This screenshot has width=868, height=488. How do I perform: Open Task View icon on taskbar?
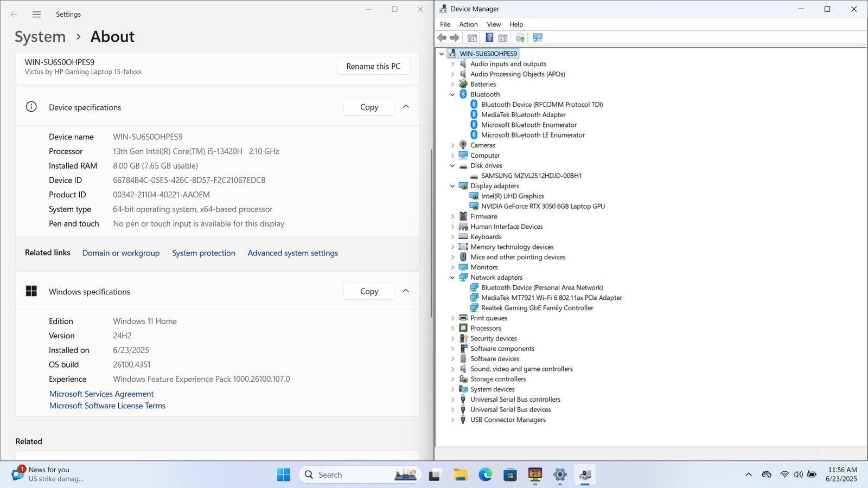tap(435, 475)
